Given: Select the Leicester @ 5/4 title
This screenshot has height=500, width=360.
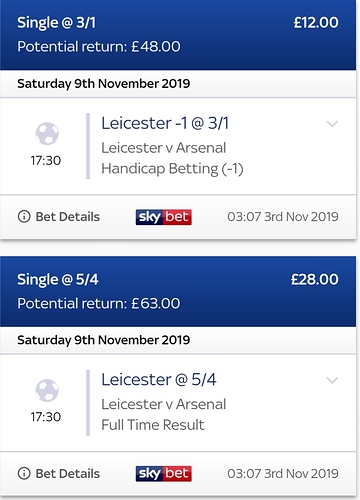Looking at the screenshot, I should point(159,380).
